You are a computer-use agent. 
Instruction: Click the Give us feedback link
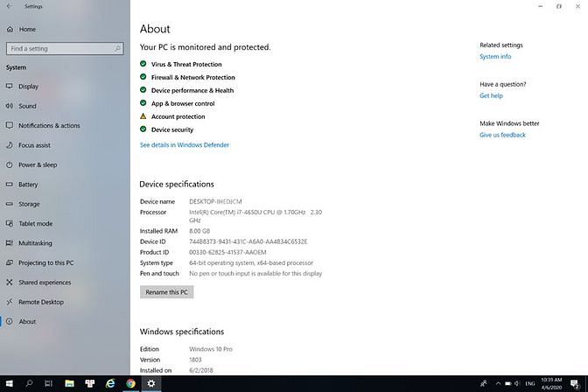pos(502,135)
